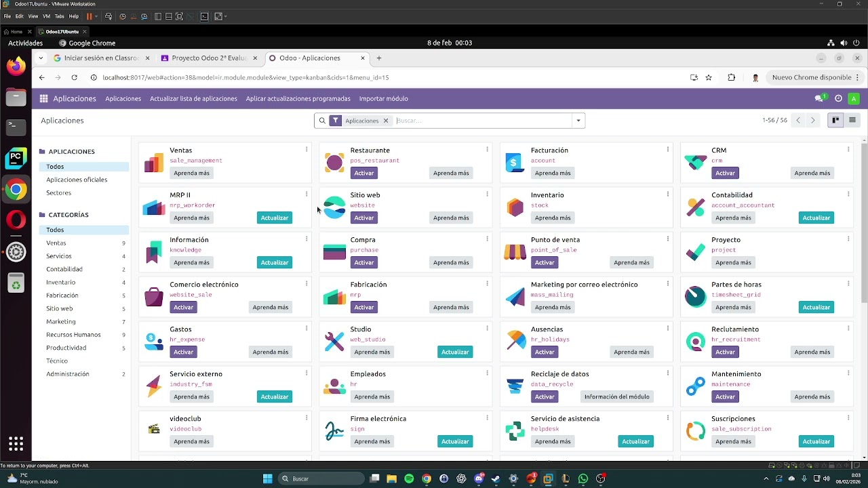Click the page vertical scrollbar
This screenshot has width=868, height=488.
(864, 222)
